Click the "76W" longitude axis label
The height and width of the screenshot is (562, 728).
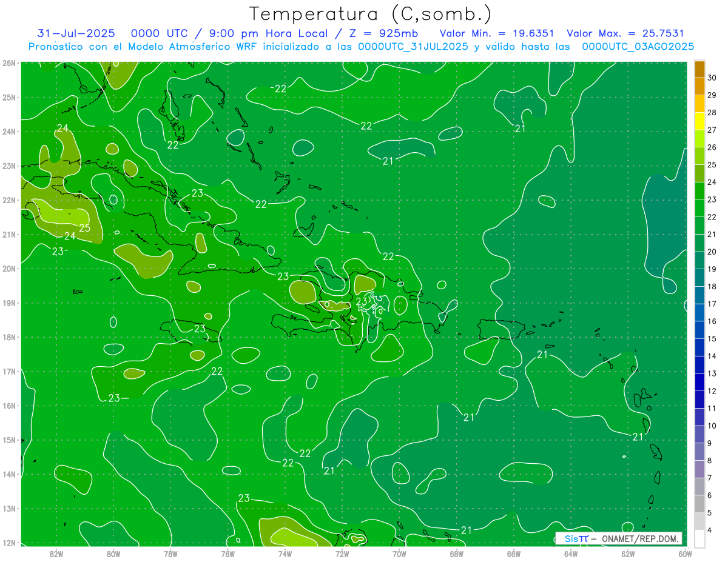pos(227,554)
